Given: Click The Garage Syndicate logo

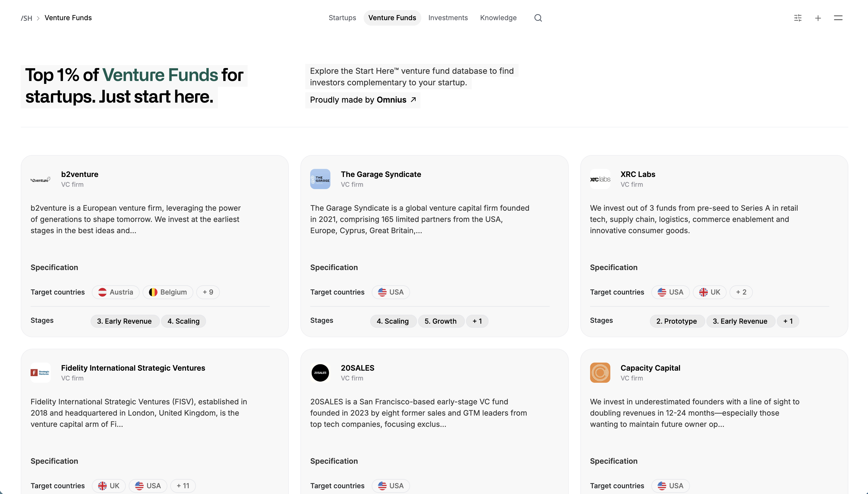Looking at the screenshot, I should (x=320, y=179).
